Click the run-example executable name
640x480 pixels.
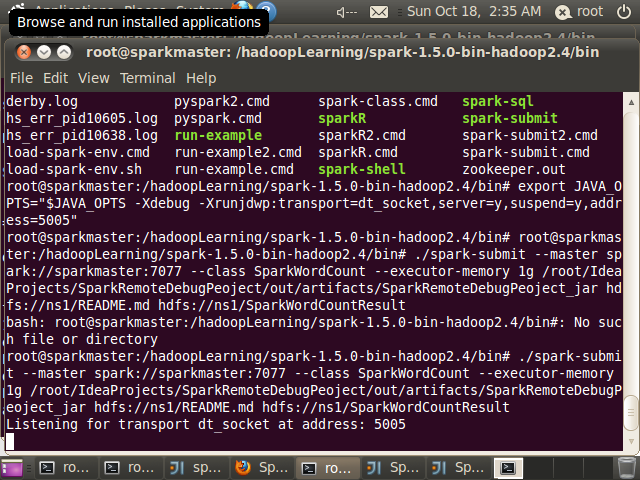[x=218, y=135]
